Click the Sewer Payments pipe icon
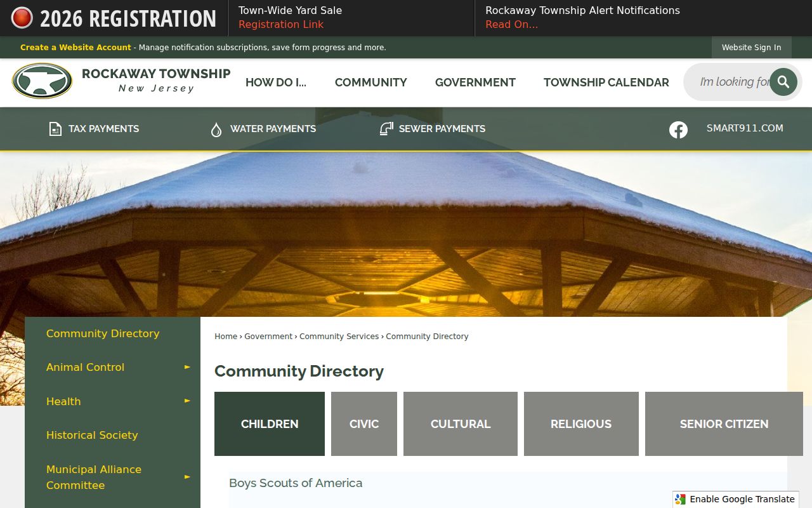Image resolution: width=812 pixels, height=508 pixels. click(x=386, y=128)
